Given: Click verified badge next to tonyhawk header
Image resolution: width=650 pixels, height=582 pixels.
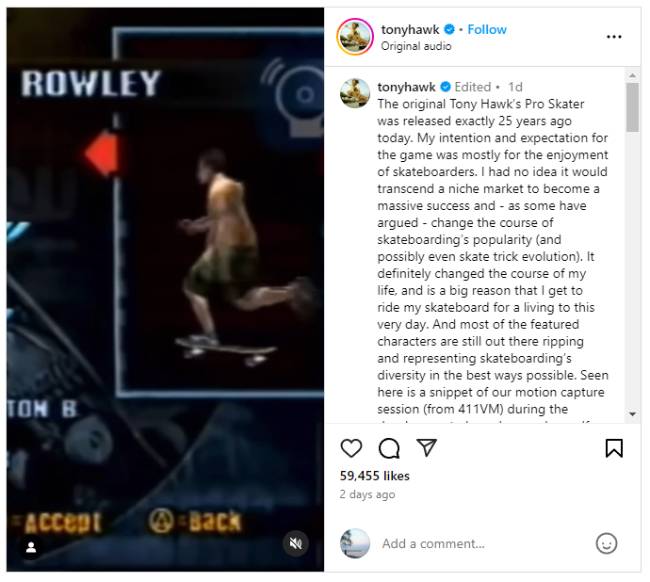Looking at the screenshot, I should click(x=449, y=29).
